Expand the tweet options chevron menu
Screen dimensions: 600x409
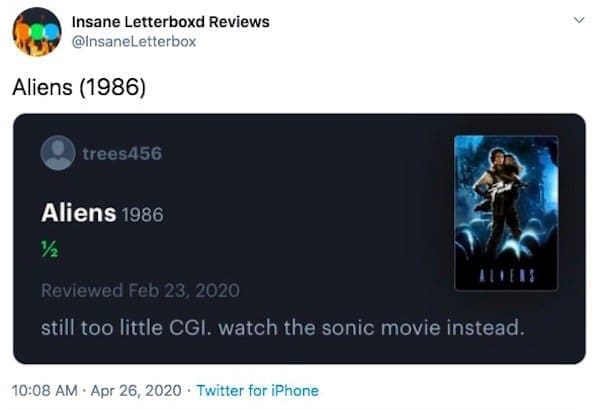tap(577, 20)
